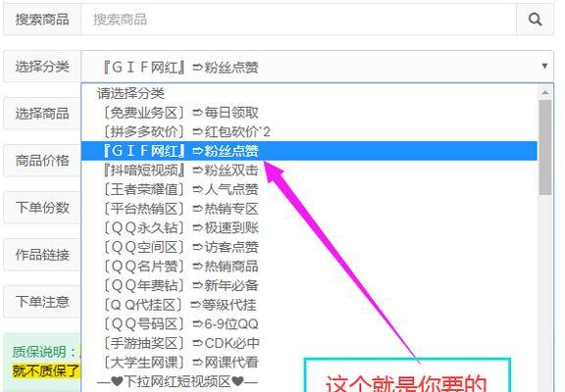Choose 抖喑短视频 粉丝双击 option
This screenshot has width=565, height=392.
(309, 170)
